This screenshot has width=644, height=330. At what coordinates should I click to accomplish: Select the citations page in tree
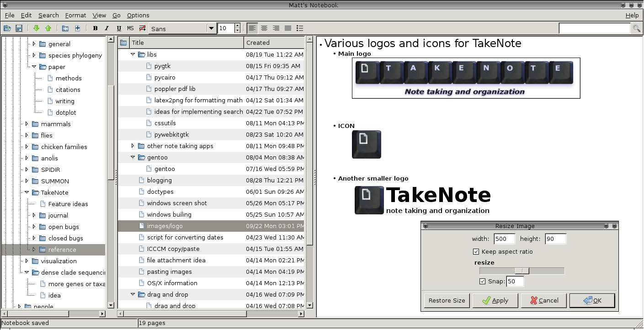click(x=68, y=90)
